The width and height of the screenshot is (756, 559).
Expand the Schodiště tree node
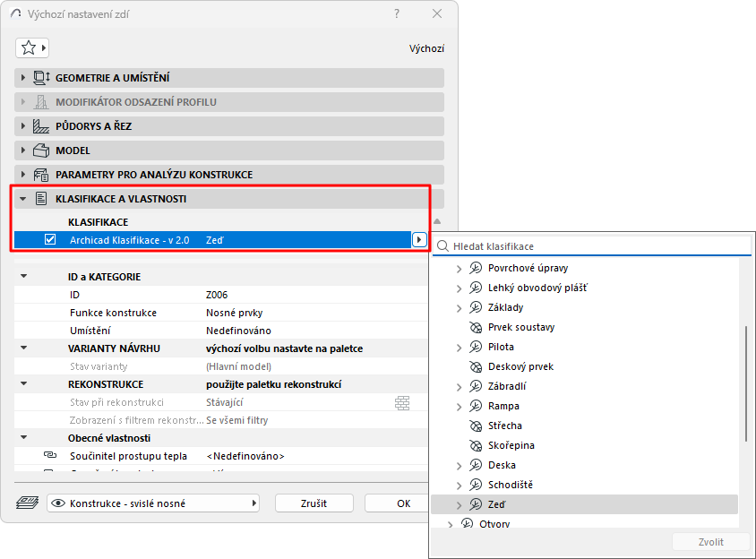pyautogui.click(x=459, y=486)
